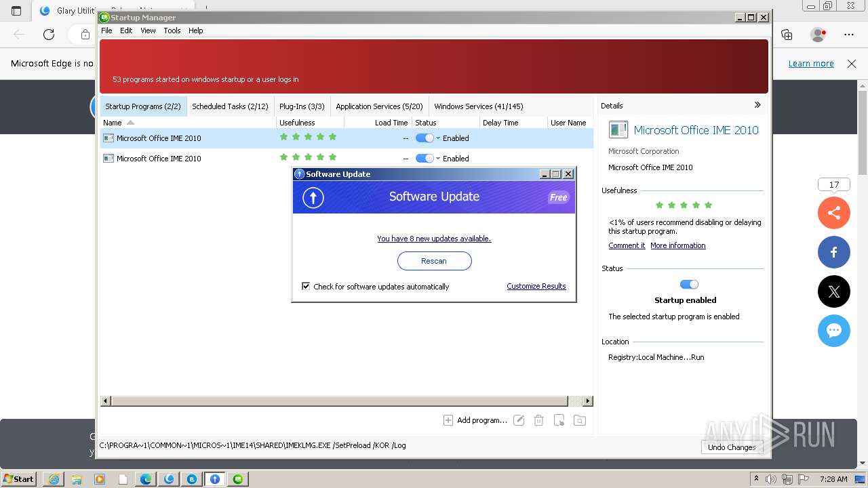Click the Microsoft Office IME icon in Details
The width and height of the screenshot is (868, 488).
pos(618,130)
